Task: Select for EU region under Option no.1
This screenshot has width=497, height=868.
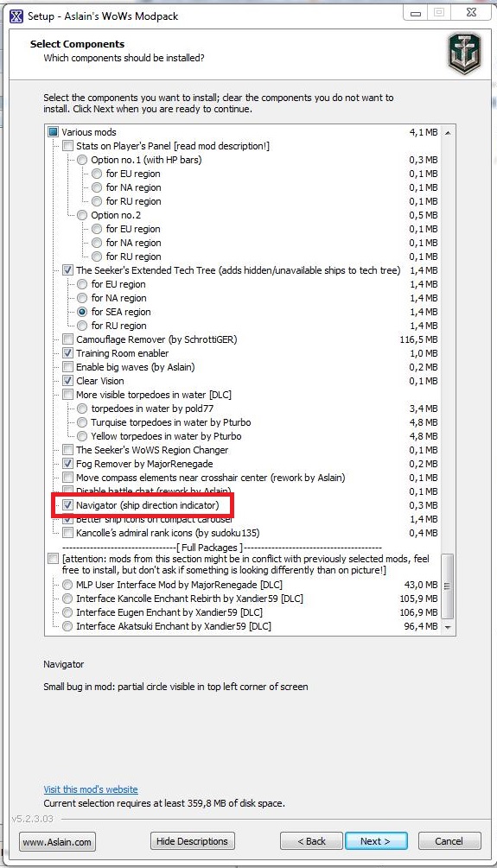Action: point(98,174)
